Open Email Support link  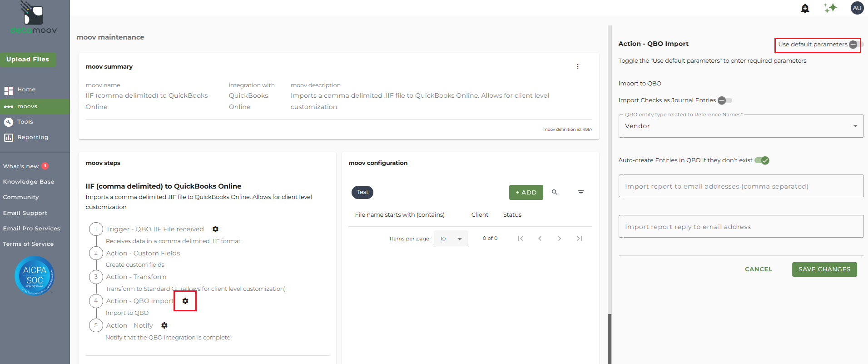tap(25, 213)
